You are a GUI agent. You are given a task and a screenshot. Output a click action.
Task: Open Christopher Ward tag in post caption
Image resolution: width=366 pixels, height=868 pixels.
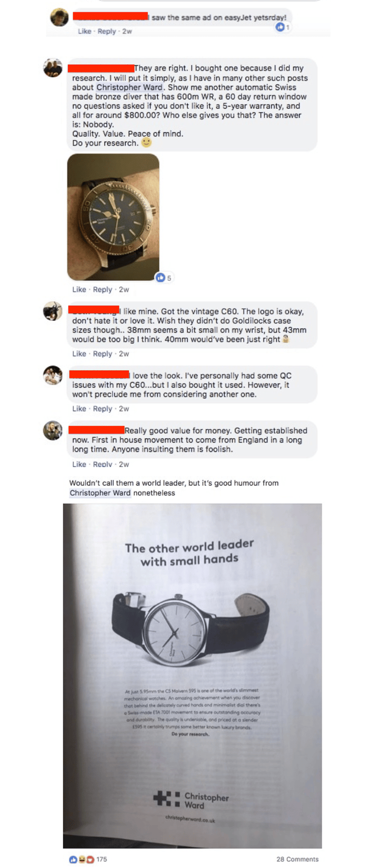[100, 493]
